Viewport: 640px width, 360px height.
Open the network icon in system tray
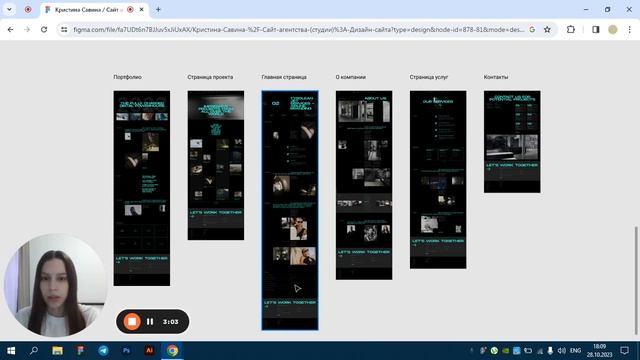(540, 351)
